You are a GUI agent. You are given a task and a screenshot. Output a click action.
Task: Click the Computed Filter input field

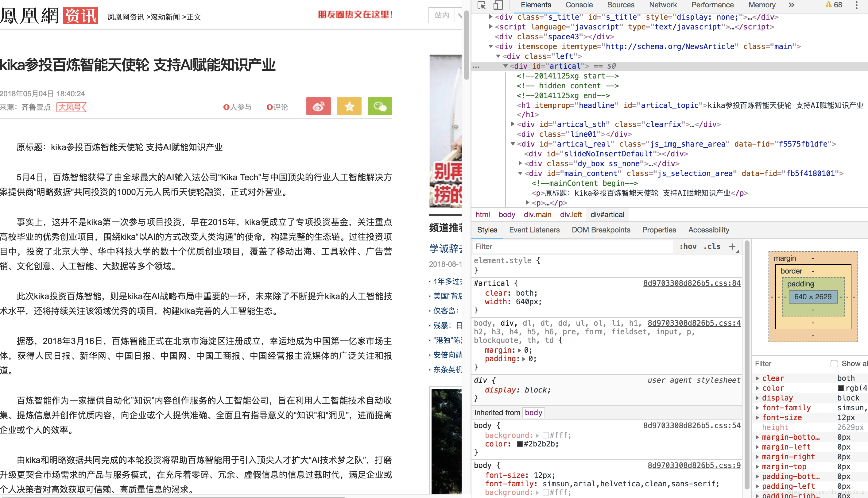point(789,364)
